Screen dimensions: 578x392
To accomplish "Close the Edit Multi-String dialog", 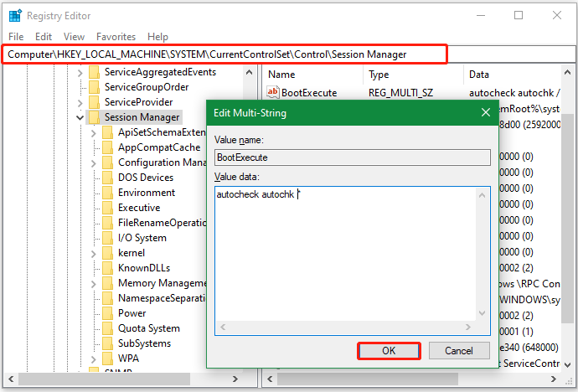I will pyautogui.click(x=486, y=113).
